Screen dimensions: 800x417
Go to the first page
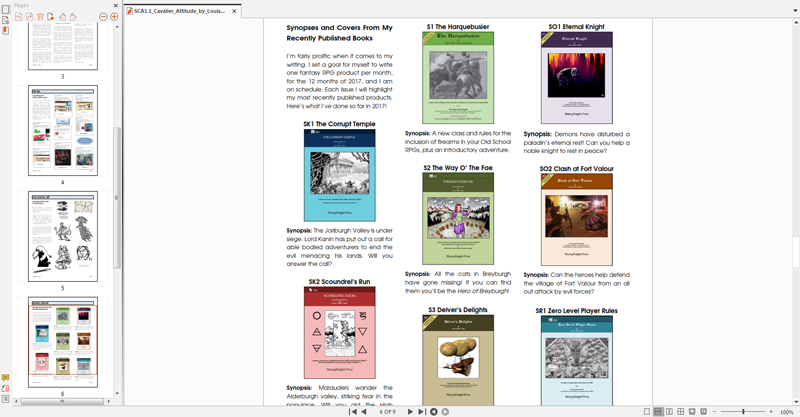point(352,411)
